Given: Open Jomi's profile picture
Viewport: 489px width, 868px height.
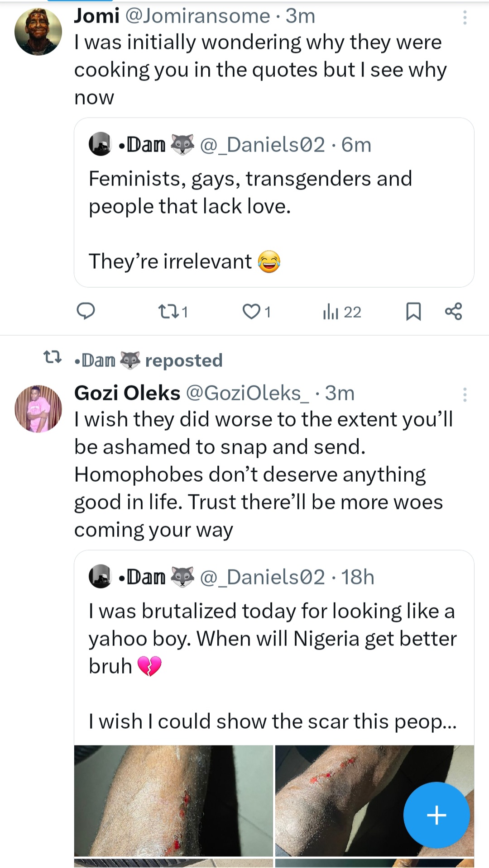Looking at the screenshot, I should point(38,32).
